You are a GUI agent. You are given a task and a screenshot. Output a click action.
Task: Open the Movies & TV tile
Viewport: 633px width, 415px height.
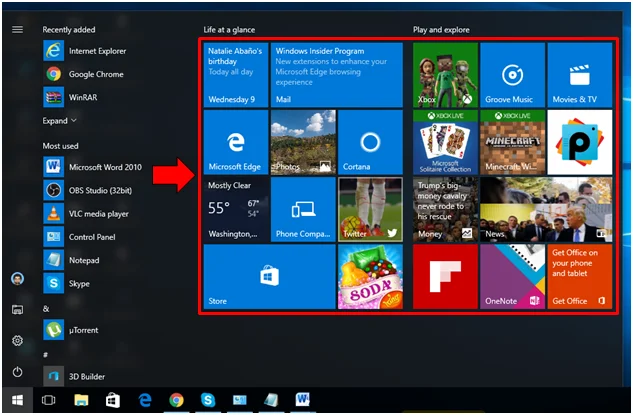580,75
